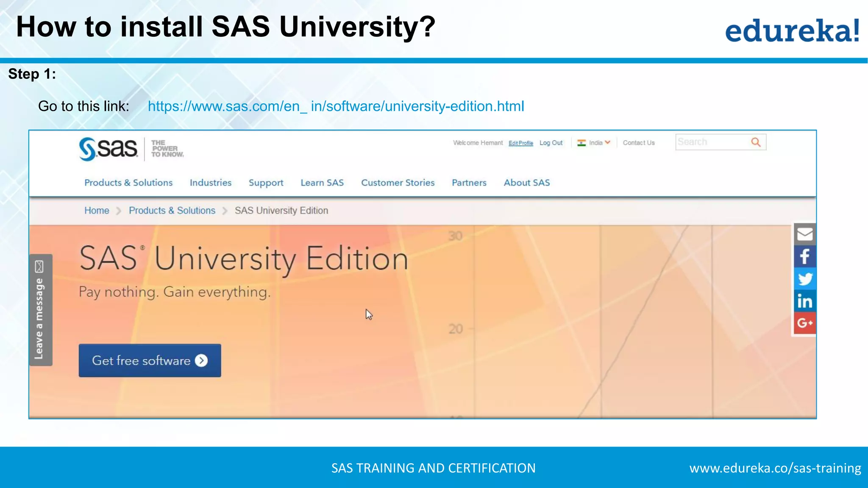Share on Twitter icon
The width and height of the screenshot is (868, 488).
[804, 279]
